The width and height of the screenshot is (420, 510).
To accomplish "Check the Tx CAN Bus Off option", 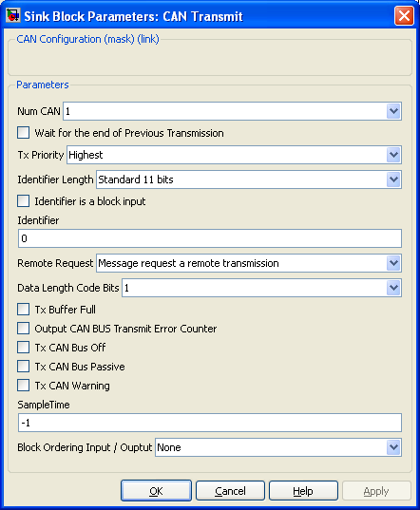I will (x=23, y=347).
